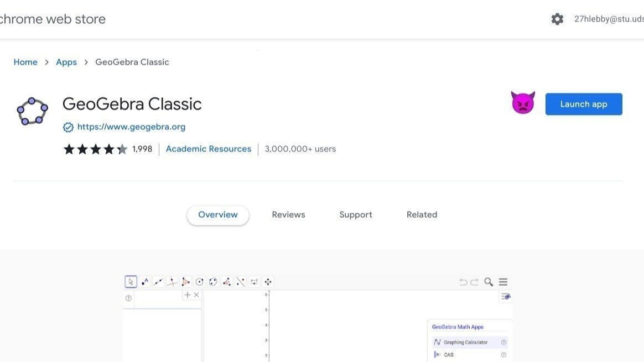Screen dimensions: 644x362
Task: Click the verified publisher badge icon
Action: (68, 127)
